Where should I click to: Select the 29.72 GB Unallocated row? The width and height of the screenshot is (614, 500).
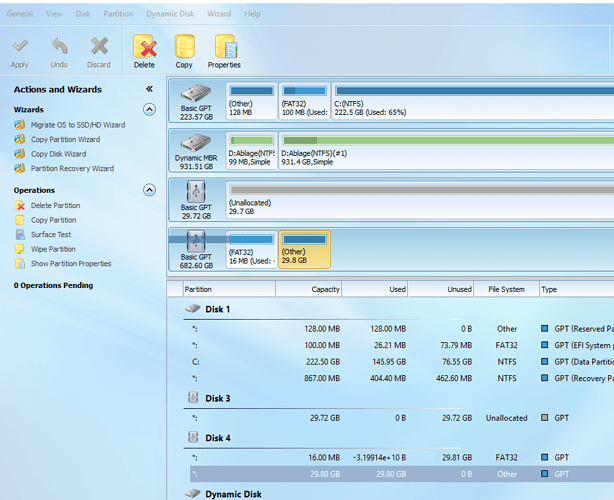pyautogui.click(x=402, y=418)
